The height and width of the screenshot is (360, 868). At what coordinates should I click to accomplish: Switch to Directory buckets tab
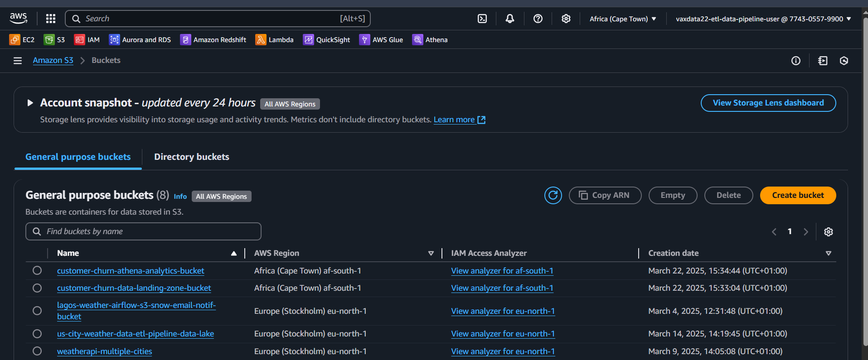(x=192, y=157)
